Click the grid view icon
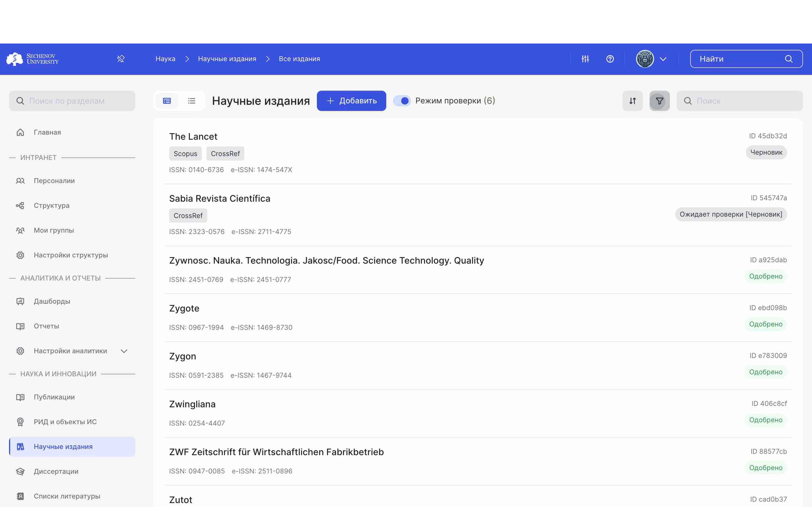The image size is (812, 507). pyautogui.click(x=167, y=101)
